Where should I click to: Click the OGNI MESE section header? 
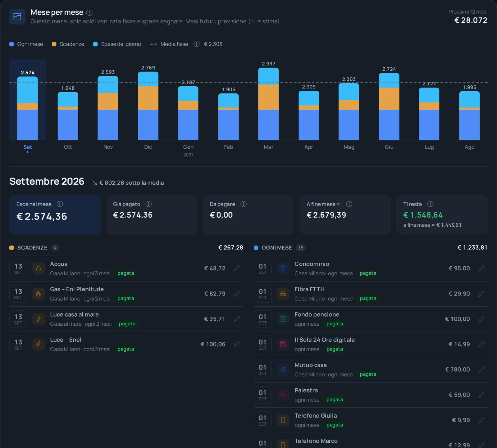(371, 247)
